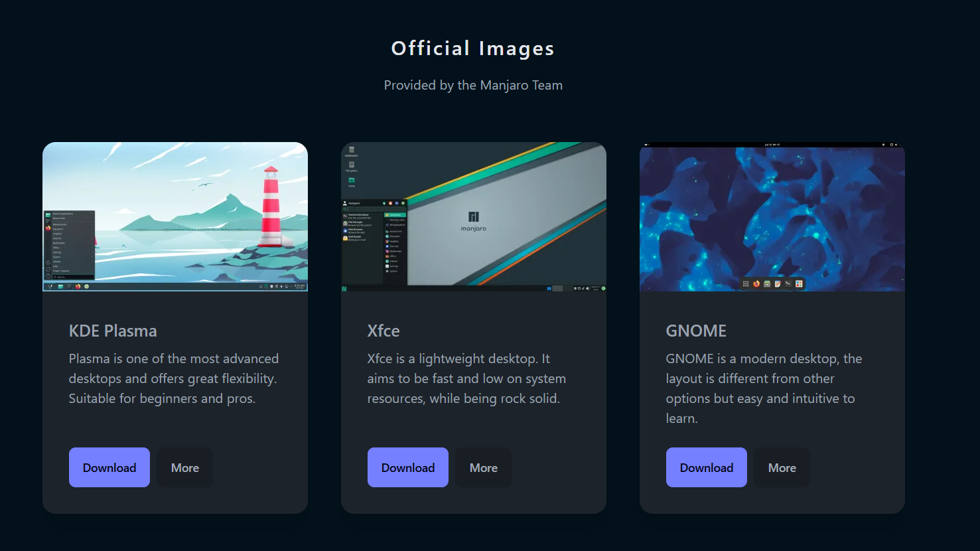Click the "Xfce" card title
This screenshot has height=551, width=980.
point(384,331)
